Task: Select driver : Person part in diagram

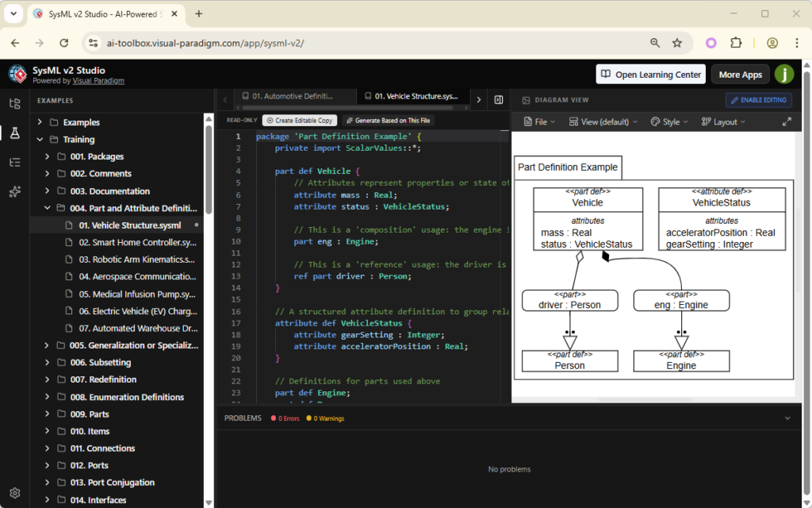Action: 569,301
